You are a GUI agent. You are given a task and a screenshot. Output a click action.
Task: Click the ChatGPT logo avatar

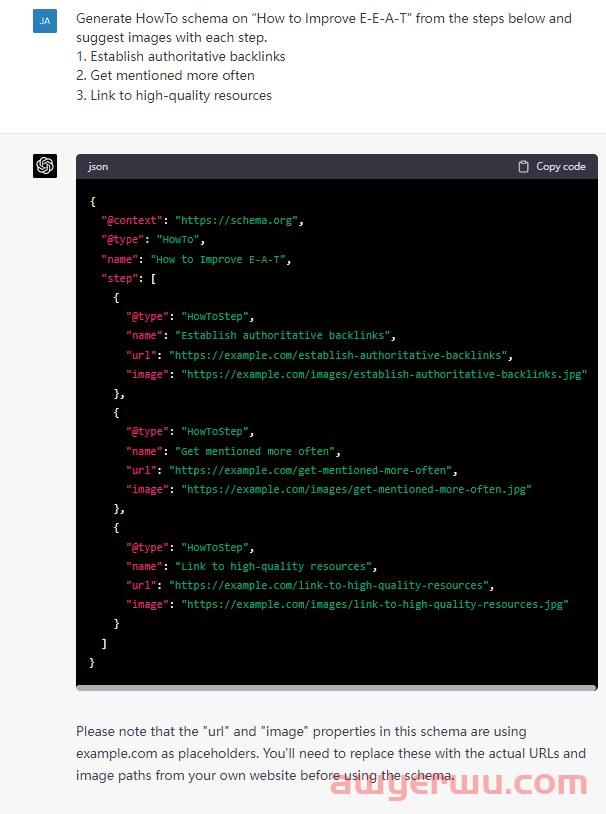point(45,166)
